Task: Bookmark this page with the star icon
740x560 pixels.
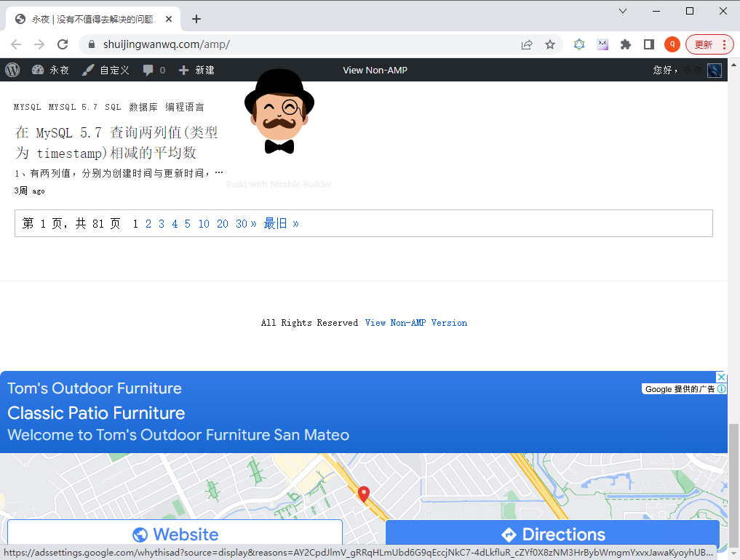Action: [x=550, y=44]
